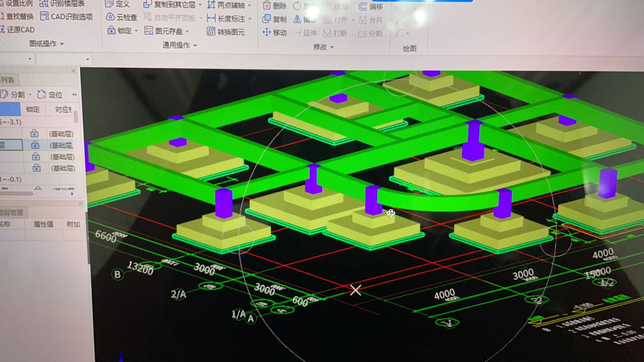Screen dimensions: 644x362
Task: Click axis label B in the viewport
Action: pos(117,274)
